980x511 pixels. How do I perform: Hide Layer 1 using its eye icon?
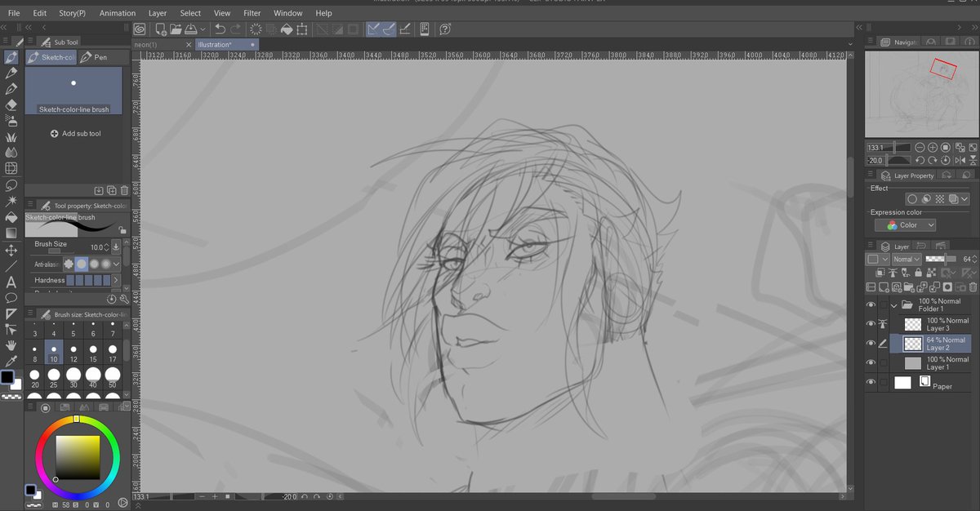[x=871, y=363]
